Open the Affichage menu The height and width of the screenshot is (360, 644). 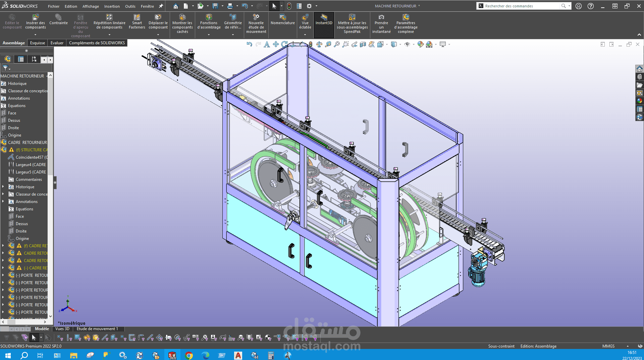tap(91, 6)
